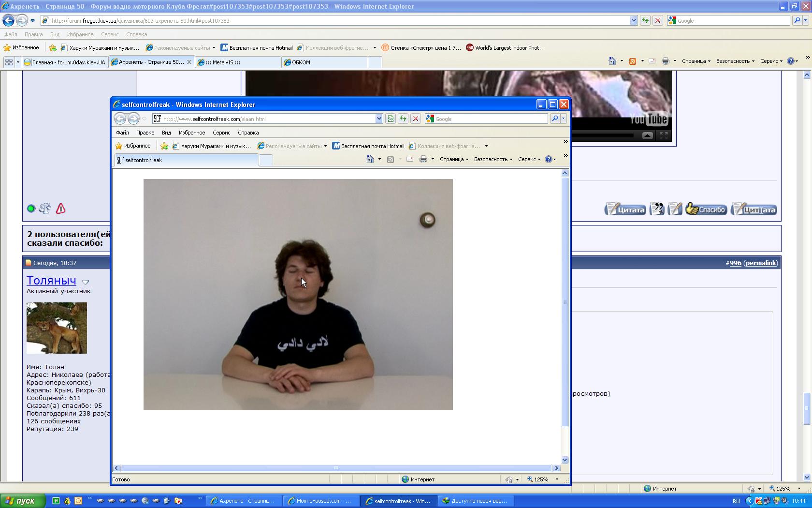Click the Back arrow in the main browser window
This screenshot has width=812, height=508.
pyautogui.click(x=8, y=20)
